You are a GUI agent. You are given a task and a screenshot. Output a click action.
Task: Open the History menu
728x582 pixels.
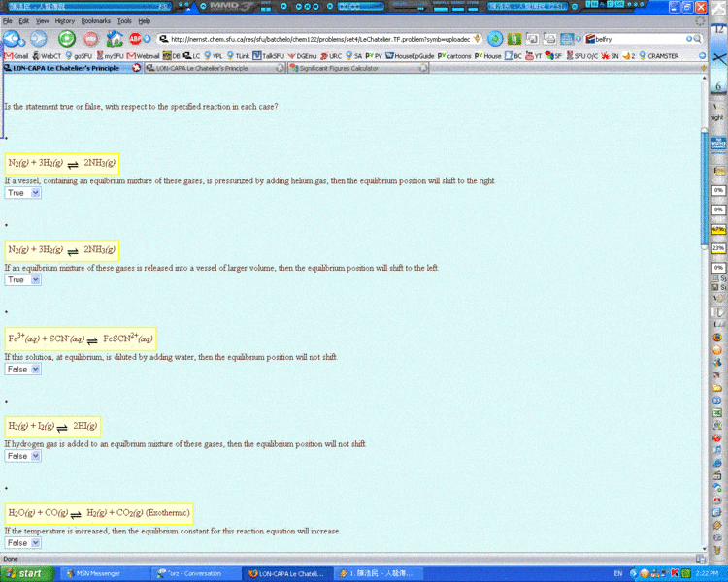pos(64,20)
